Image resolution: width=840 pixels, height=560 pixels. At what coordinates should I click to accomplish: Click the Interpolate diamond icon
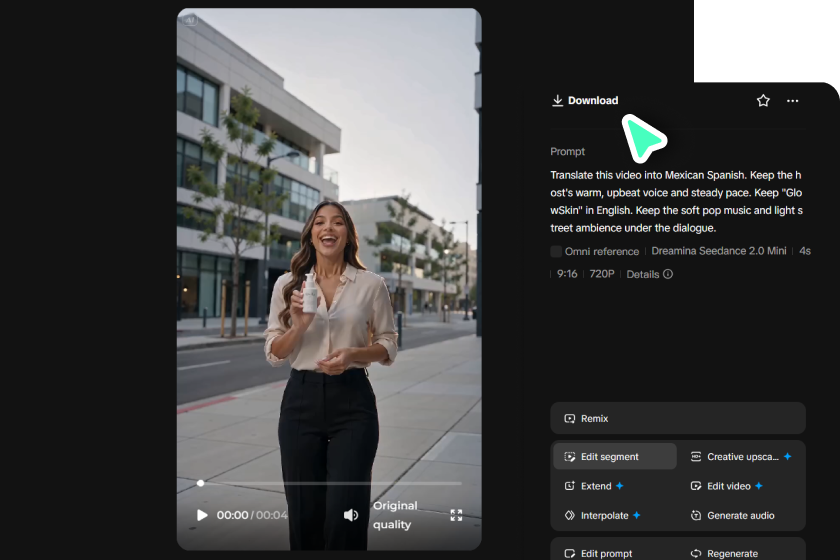569,516
